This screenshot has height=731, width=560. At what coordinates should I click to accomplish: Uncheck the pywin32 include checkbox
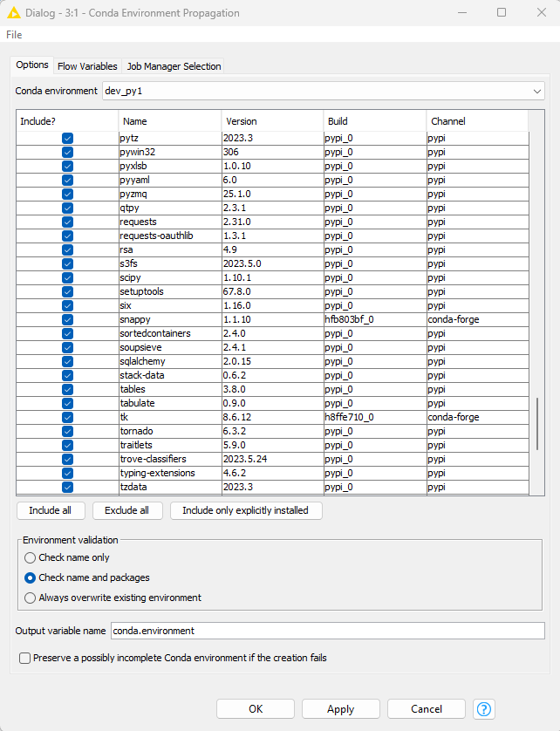pos(67,153)
